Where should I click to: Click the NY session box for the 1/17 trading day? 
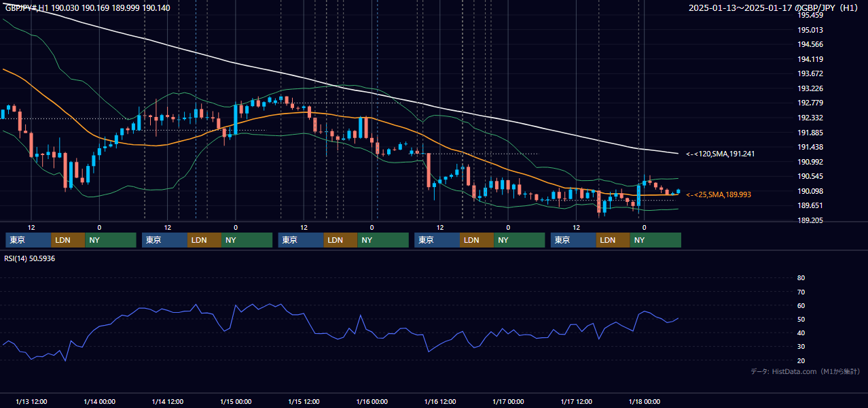pos(655,240)
